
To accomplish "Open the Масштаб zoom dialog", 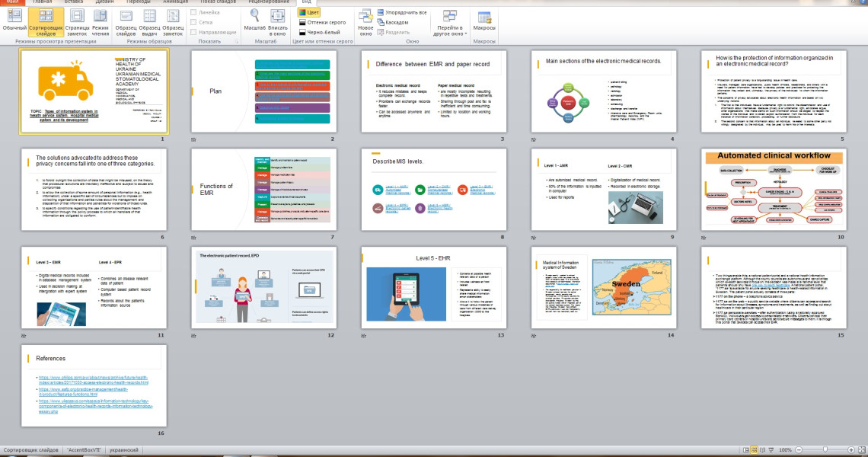I will [254, 20].
